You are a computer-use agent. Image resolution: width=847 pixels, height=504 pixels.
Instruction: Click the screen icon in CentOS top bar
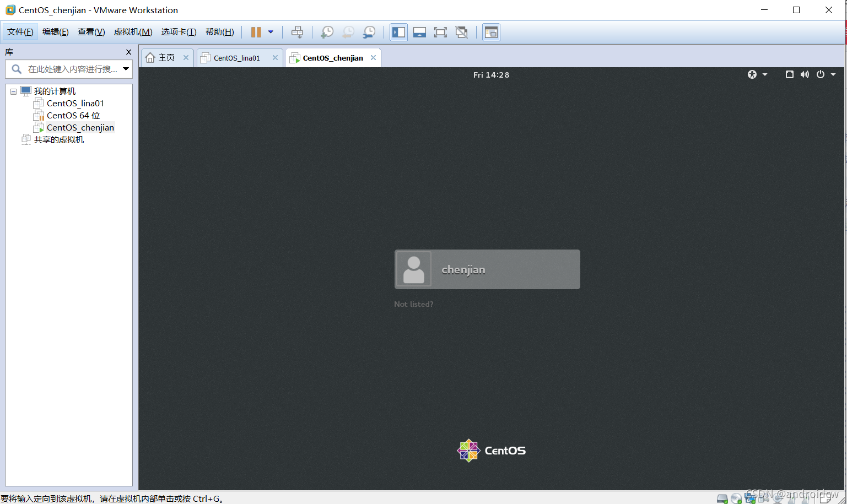[x=789, y=74]
